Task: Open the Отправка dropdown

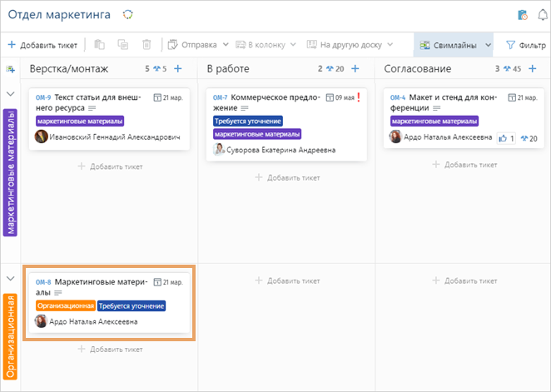Action: [x=198, y=45]
